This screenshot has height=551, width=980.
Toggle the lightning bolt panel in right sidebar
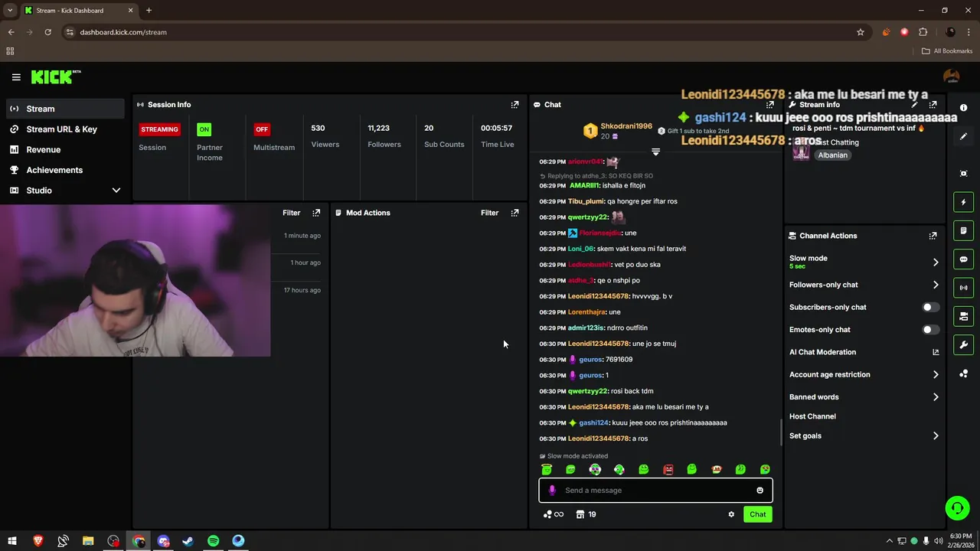[x=964, y=202]
